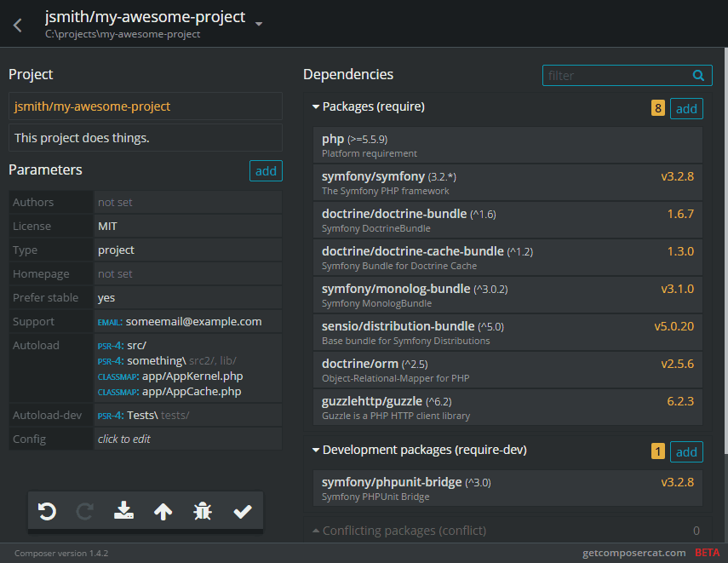Click the back arrow at top left

point(16,25)
